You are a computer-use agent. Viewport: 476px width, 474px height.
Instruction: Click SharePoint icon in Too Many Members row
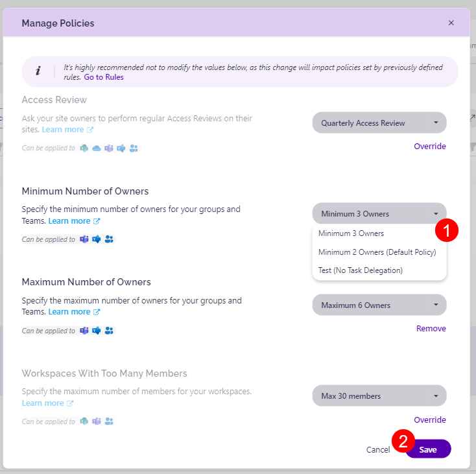pyautogui.click(x=84, y=421)
